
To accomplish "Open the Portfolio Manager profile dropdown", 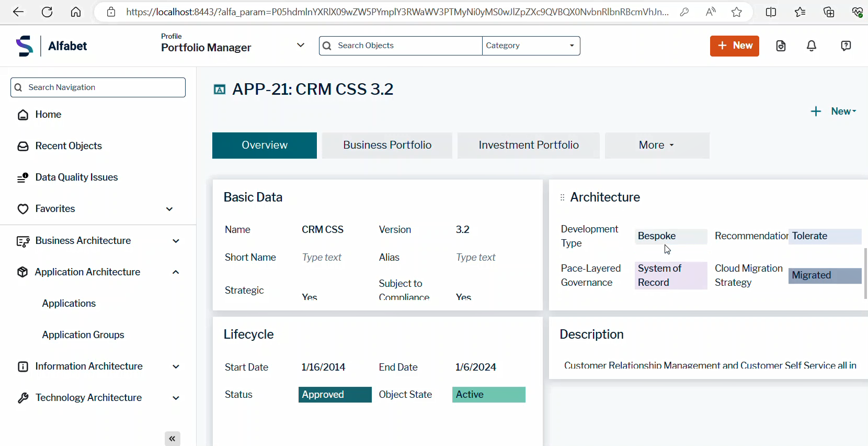I will pos(300,46).
